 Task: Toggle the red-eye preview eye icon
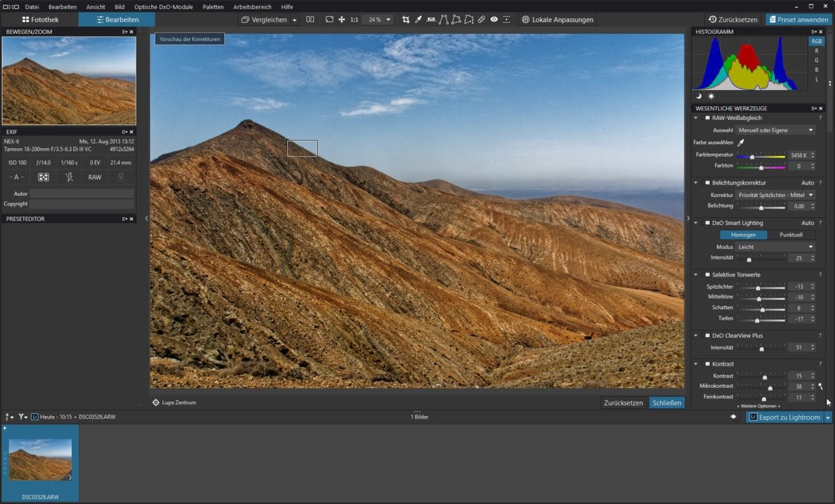click(x=494, y=20)
